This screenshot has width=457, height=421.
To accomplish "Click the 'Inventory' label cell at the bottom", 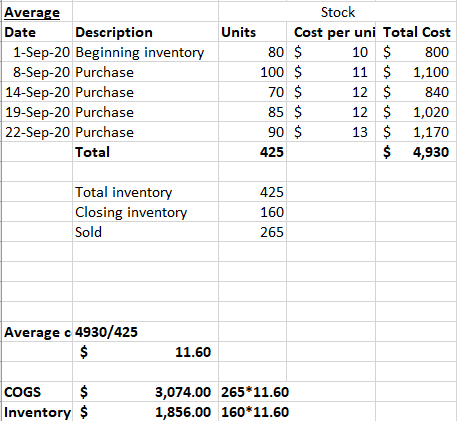I will 37,412.
